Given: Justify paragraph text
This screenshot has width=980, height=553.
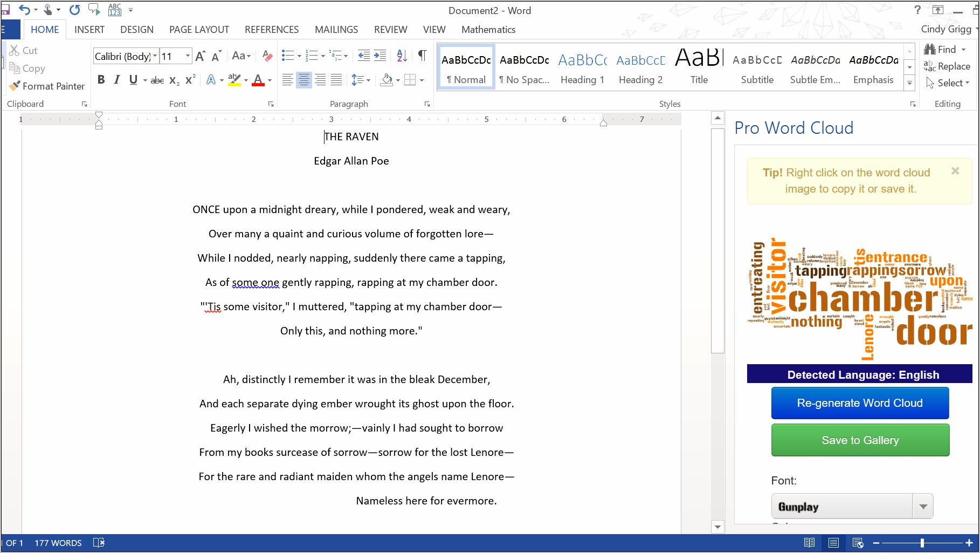Looking at the screenshot, I should coord(336,80).
